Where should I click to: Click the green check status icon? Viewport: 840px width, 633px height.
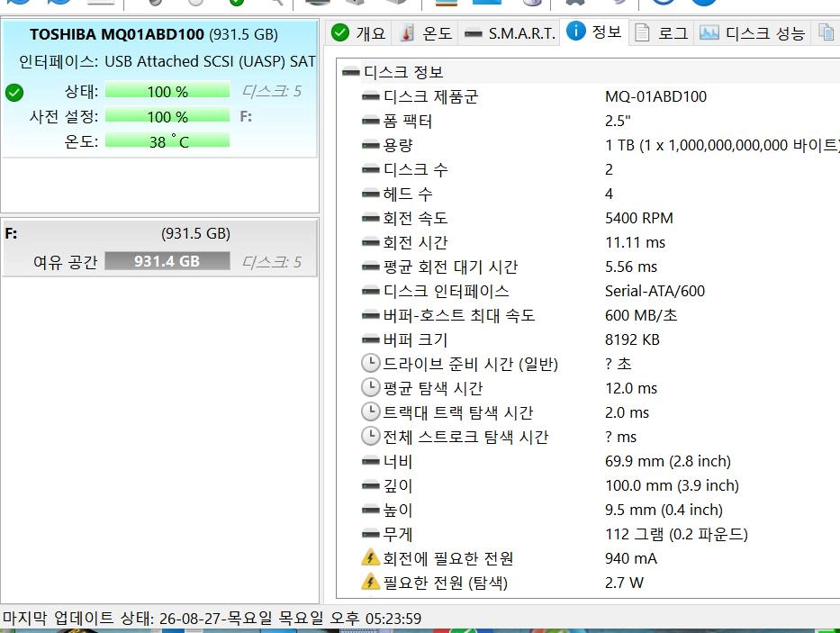(x=14, y=92)
